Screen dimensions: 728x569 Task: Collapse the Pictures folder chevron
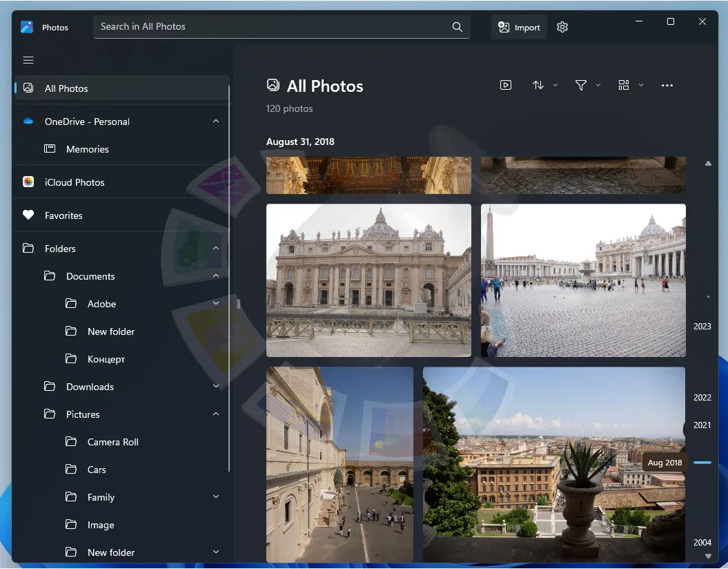[216, 414]
